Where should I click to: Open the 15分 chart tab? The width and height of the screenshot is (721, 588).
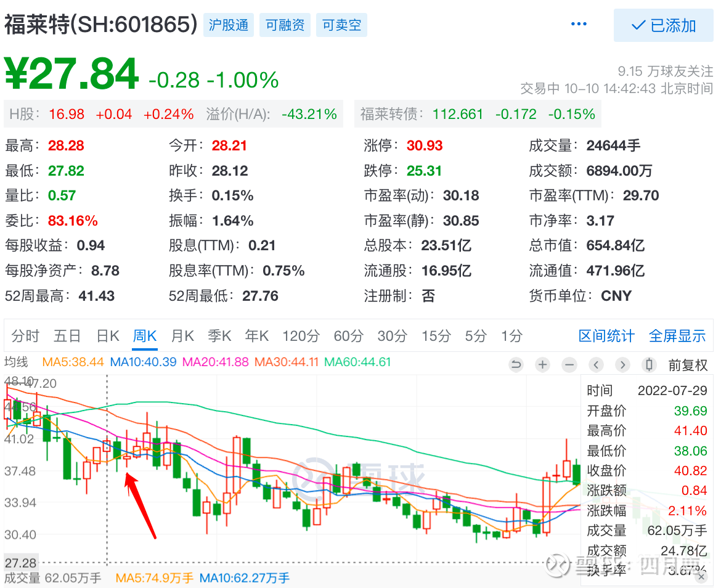[436, 336]
